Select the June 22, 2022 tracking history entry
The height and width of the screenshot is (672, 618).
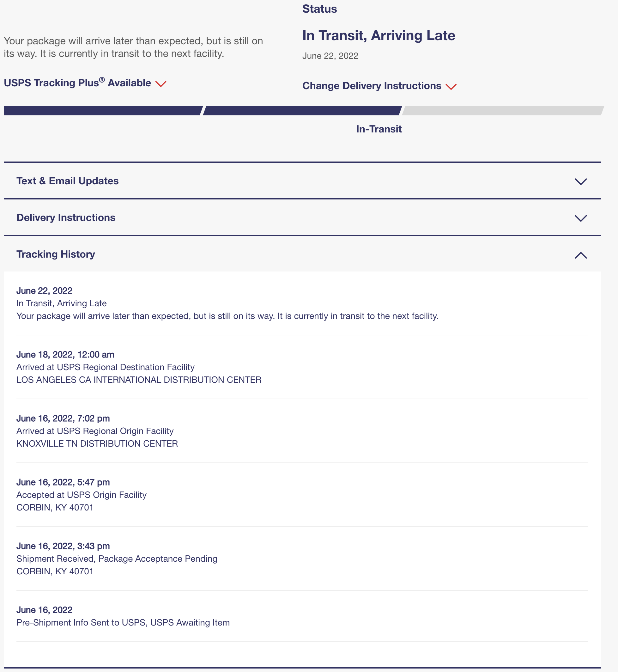[302, 303]
